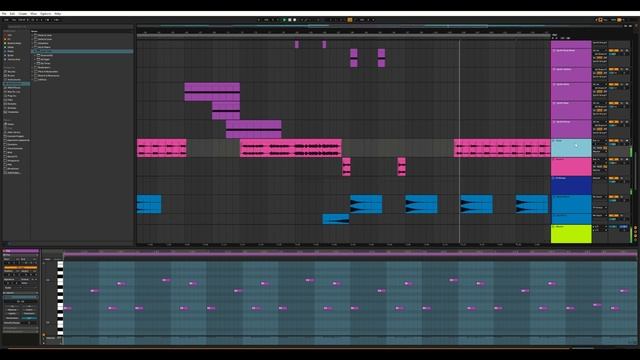
Task: Select the highlighted row in the browser content list
Action: tap(82, 51)
